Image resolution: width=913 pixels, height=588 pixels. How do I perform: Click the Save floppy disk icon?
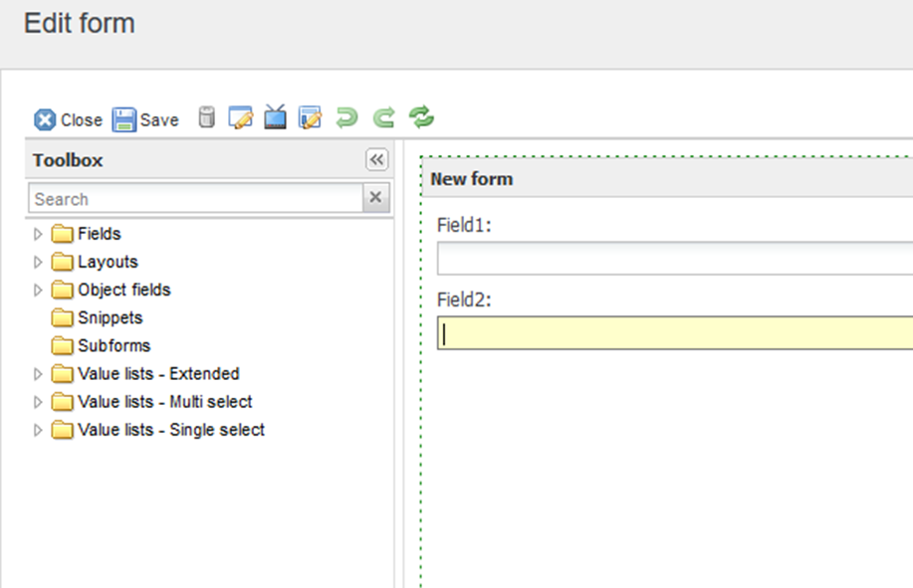(124, 119)
